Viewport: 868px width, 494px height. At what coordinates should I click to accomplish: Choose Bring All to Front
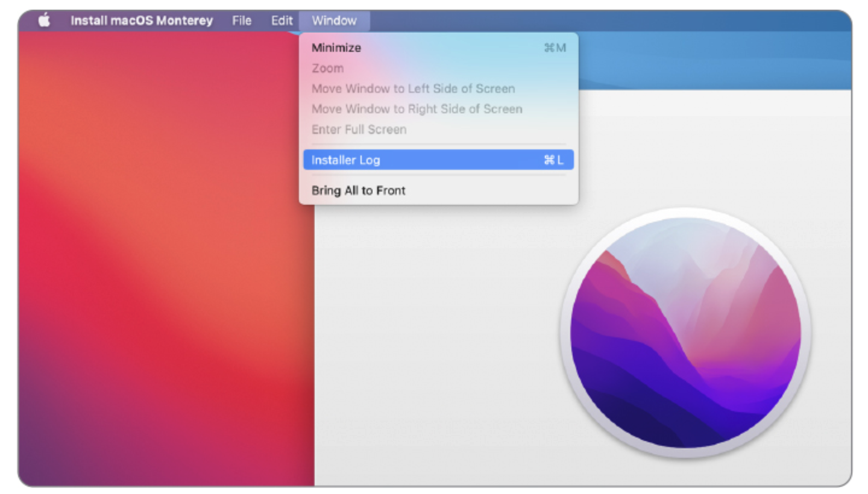click(438, 190)
